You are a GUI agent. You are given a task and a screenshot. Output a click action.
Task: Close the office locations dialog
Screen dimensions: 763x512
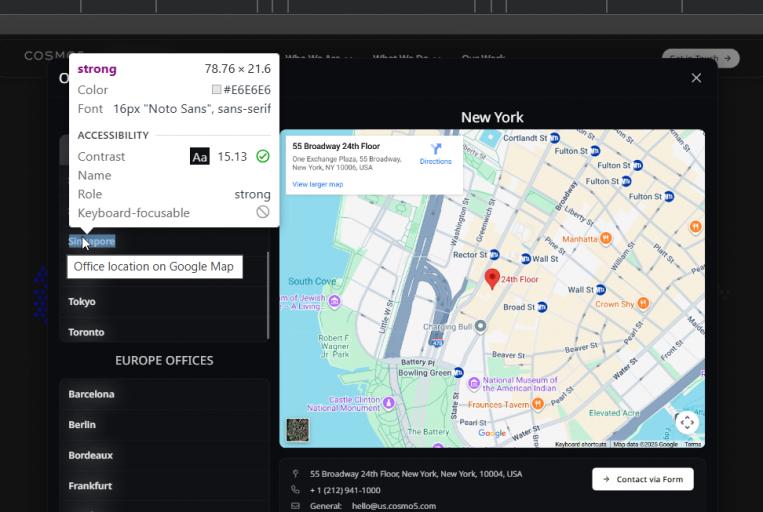click(696, 78)
